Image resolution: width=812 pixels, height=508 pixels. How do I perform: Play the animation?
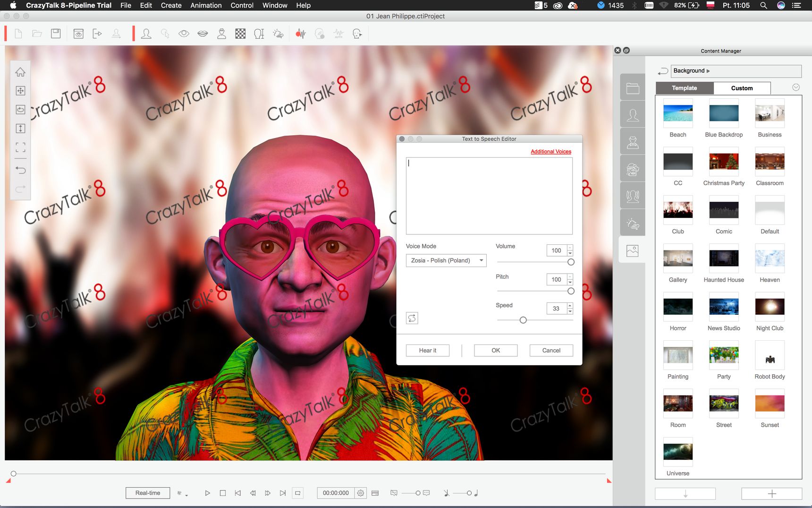[x=207, y=493]
